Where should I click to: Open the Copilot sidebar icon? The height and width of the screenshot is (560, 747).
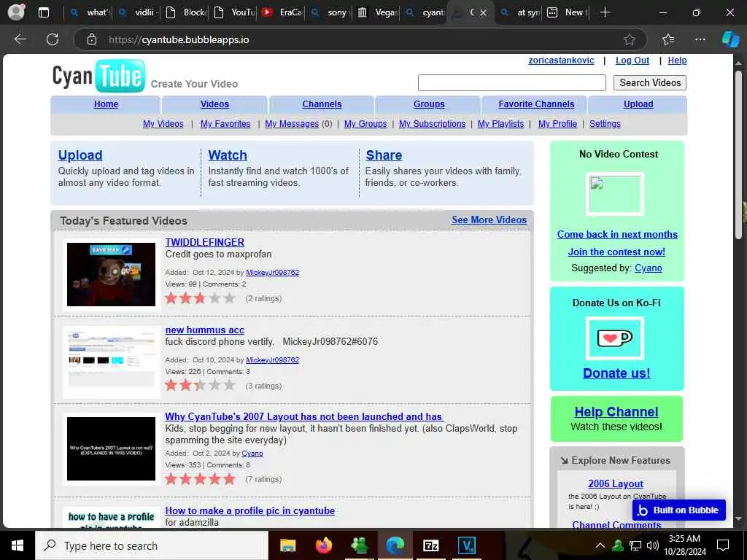(x=730, y=39)
